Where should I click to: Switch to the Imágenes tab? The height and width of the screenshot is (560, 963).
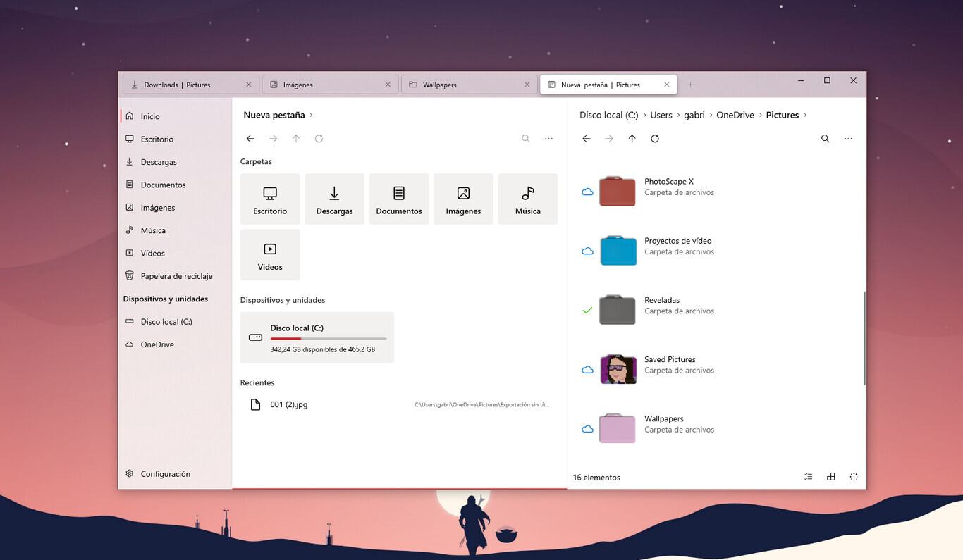coord(299,84)
